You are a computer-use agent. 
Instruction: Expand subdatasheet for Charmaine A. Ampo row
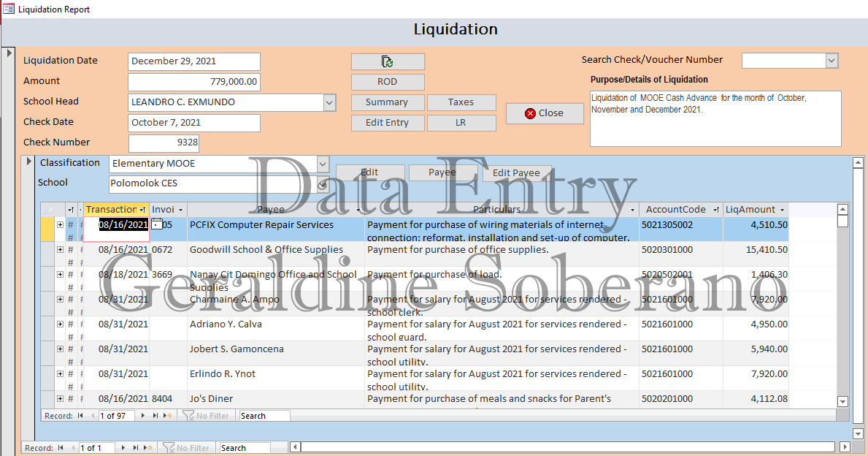pyautogui.click(x=60, y=299)
